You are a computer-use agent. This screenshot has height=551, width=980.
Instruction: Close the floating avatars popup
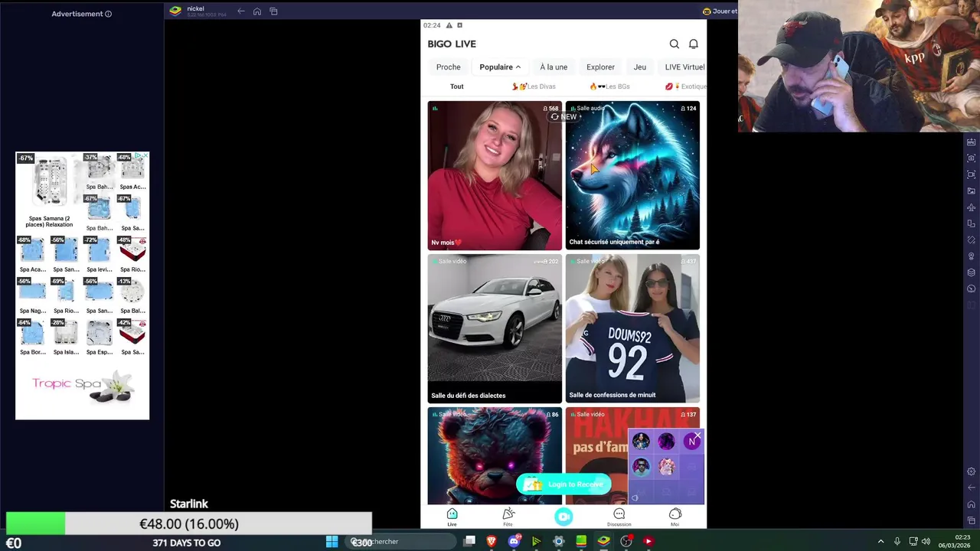tap(697, 435)
